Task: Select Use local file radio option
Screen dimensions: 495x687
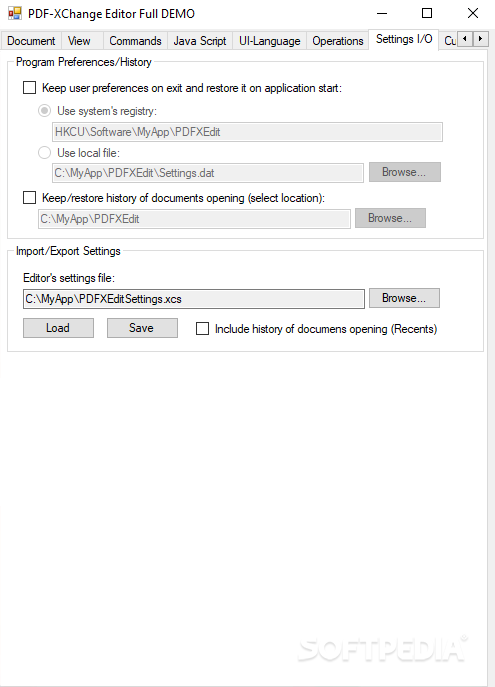Action: (x=44, y=152)
